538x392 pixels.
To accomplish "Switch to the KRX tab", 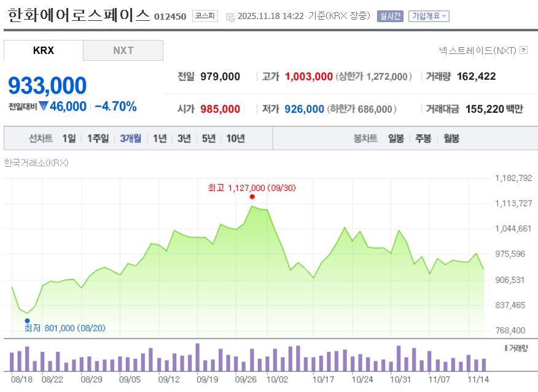I will pyautogui.click(x=44, y=50).
